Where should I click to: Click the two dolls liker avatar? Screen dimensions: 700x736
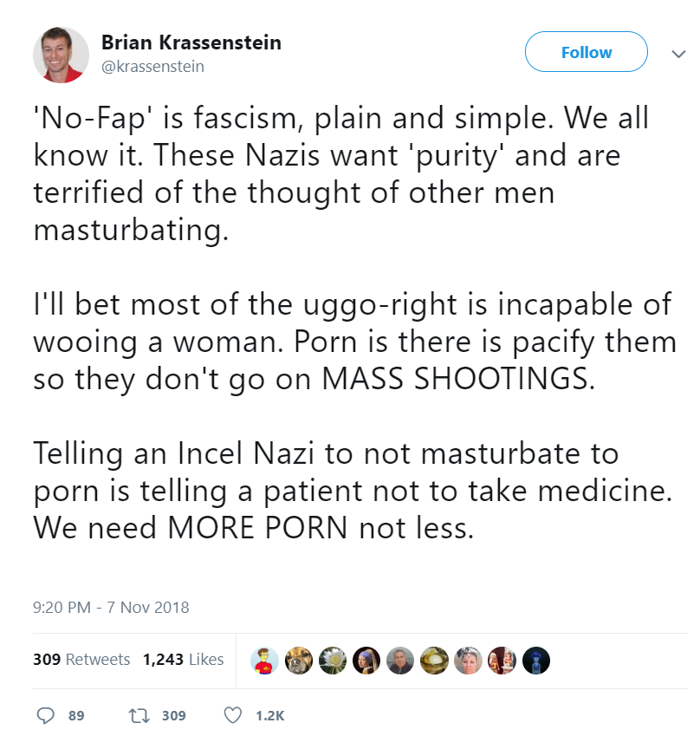click(502, 661)
